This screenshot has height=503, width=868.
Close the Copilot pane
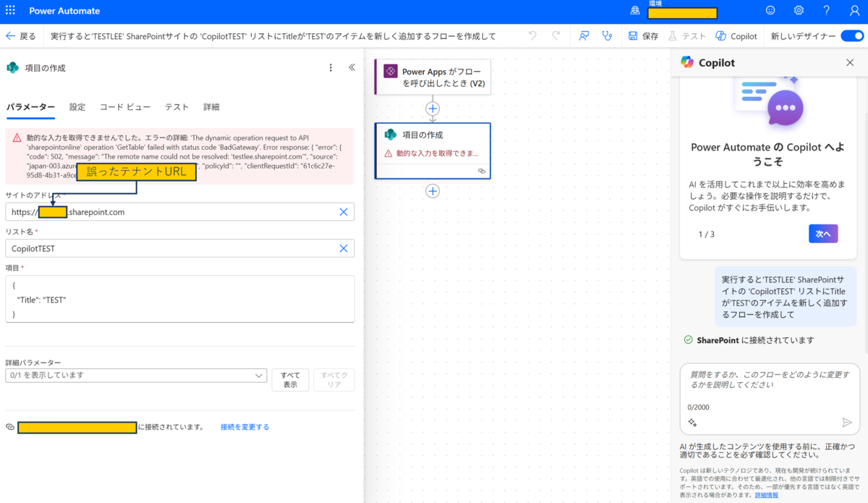click(850, 63)
